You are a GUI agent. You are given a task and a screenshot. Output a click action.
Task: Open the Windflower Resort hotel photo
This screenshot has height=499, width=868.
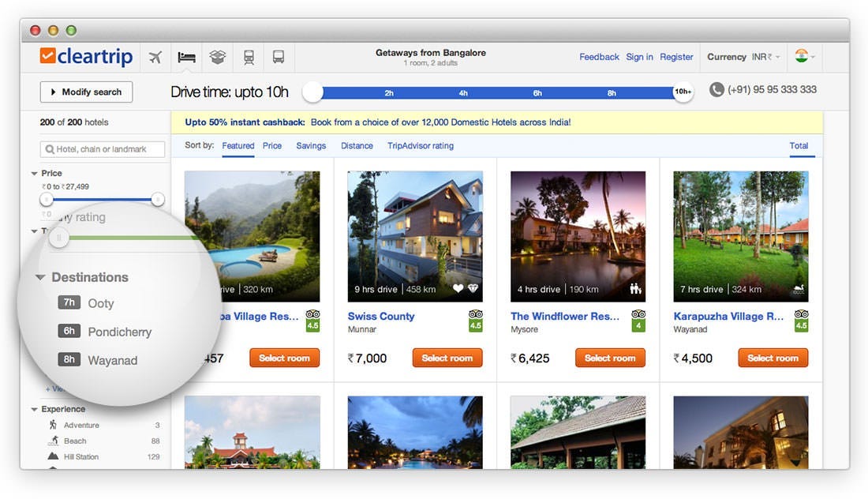pyautogui.click(x=578, y=237)
